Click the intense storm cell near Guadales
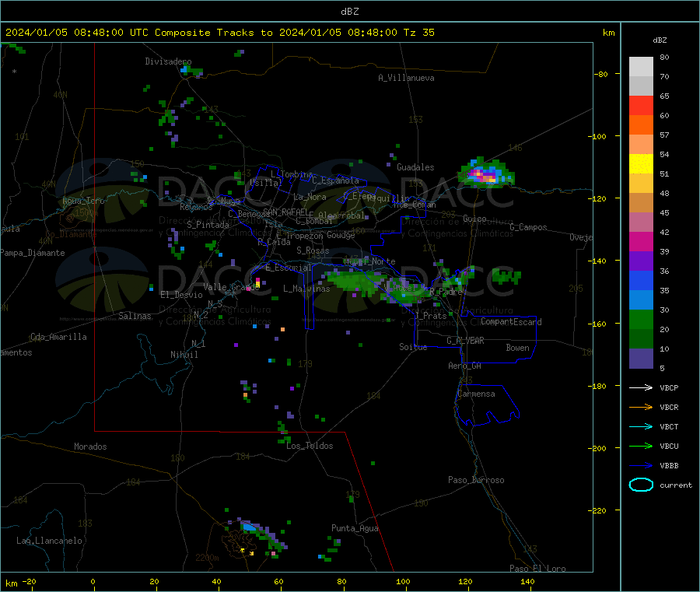This screenshot has width=700, height=592. click(x=485, y=173)
